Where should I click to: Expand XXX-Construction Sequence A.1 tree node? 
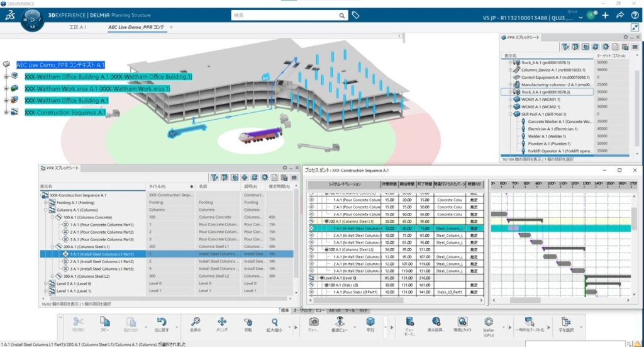click(6, 112)
